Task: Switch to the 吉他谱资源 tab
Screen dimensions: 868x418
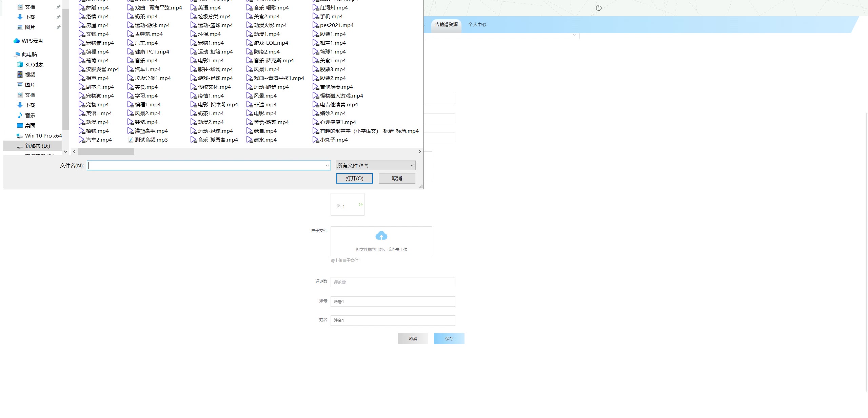Action: tap(446, 24)
